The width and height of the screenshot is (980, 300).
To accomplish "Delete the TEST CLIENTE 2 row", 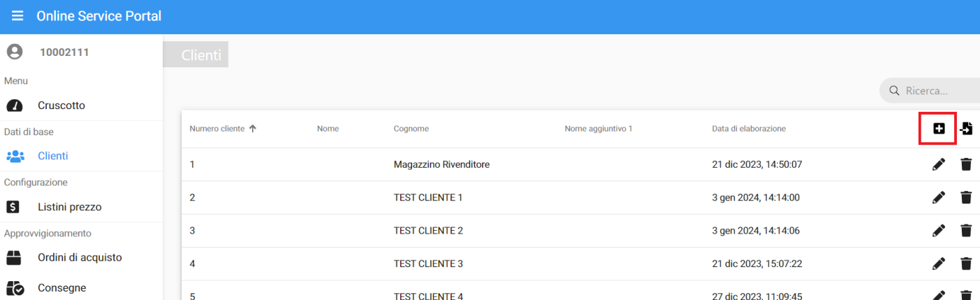I will click(x=966, y=230).
